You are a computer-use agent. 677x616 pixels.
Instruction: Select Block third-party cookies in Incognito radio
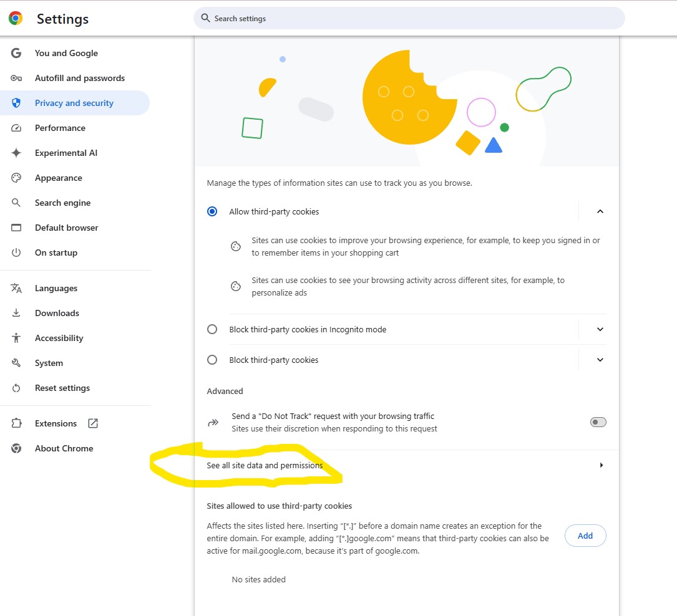(212, 329)
